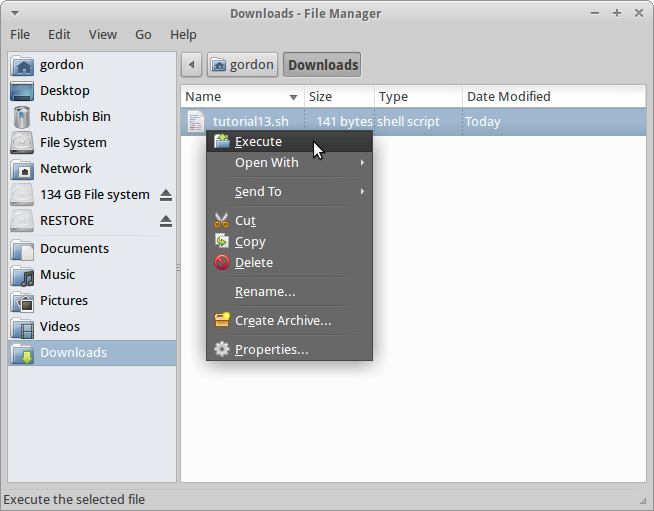Open Documents in the sidebar
The width and height of the screenshot is (654, 511).
click(x=74, y=249)
